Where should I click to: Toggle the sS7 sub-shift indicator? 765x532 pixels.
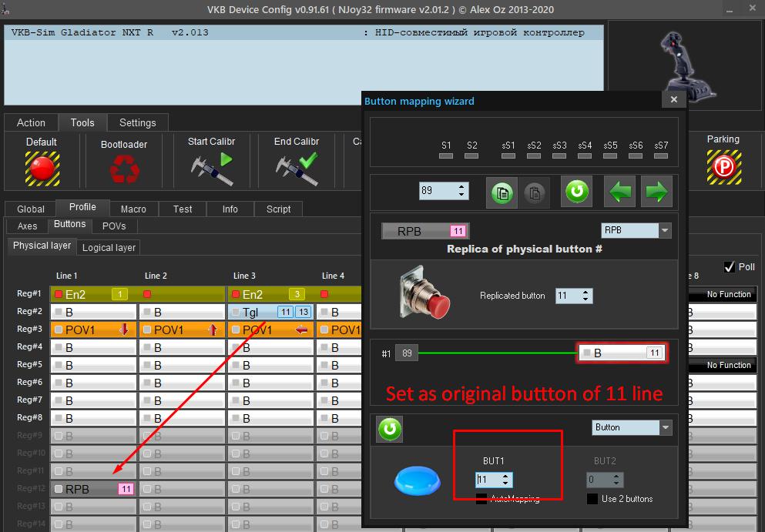pos(661,156)
